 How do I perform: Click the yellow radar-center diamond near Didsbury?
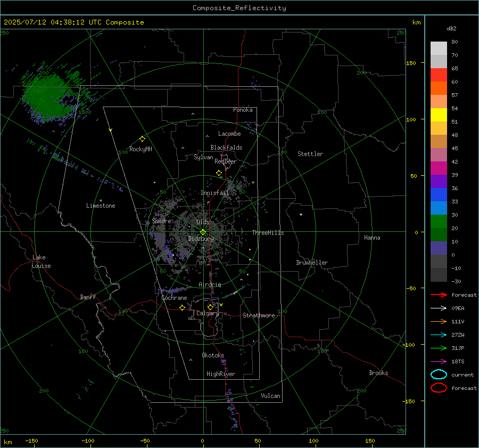(x=203, y=232)
